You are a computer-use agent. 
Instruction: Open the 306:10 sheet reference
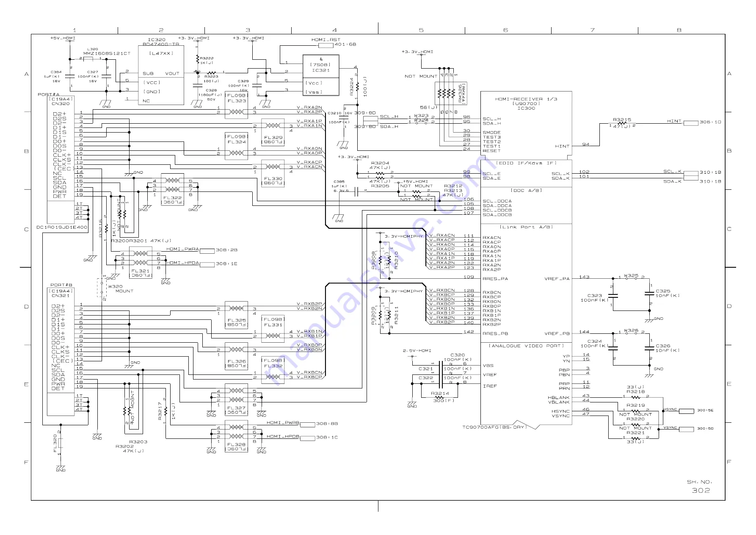coord(710,122)
